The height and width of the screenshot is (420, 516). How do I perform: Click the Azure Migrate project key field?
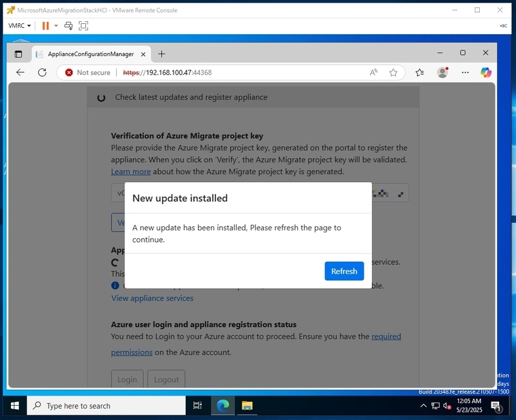[260, 193]
